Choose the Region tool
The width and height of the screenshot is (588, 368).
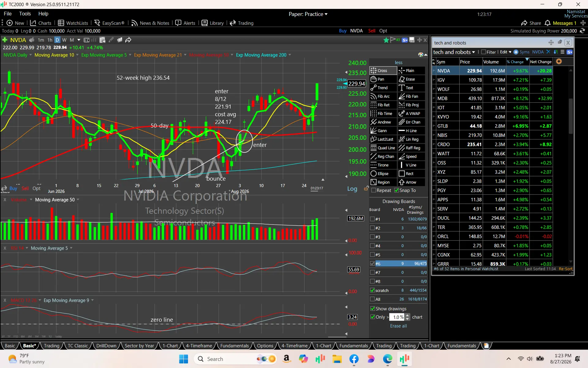(383, 182)
